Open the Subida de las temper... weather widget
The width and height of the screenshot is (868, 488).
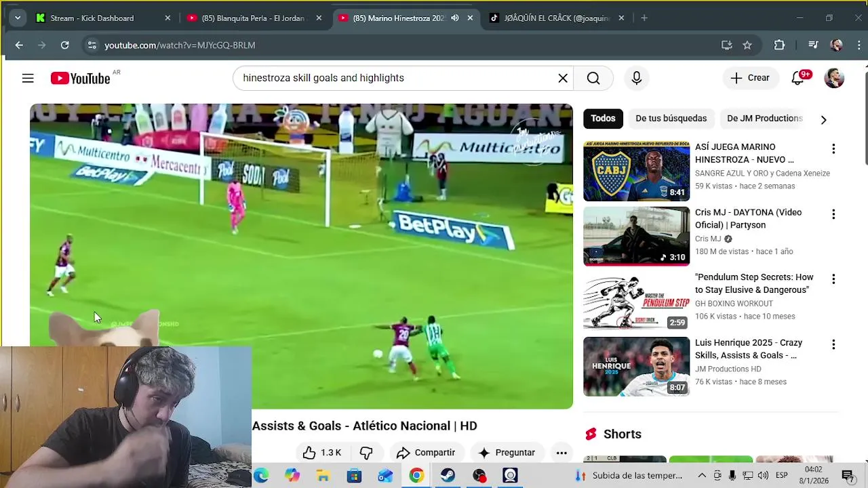click(x=629, y=476)
